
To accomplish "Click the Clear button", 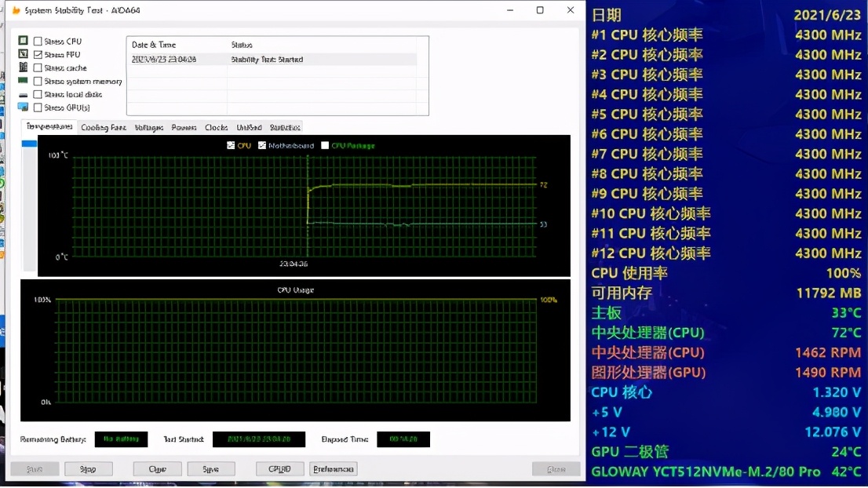I will tap(157, 468).
